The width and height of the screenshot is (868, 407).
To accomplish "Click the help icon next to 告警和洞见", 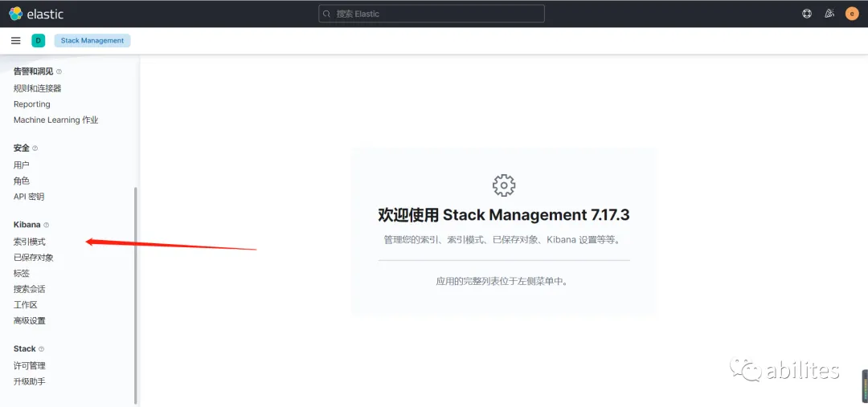I will tap(59, 72).
